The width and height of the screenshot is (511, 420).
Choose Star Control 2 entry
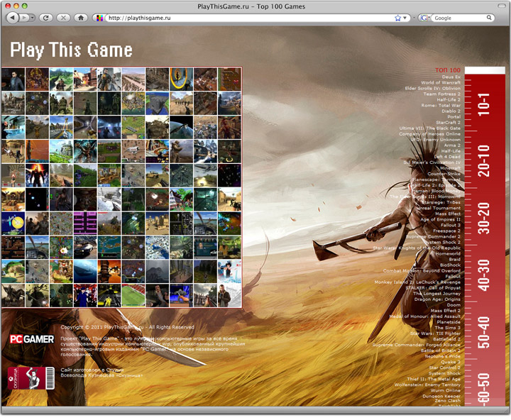coord(445,368)
